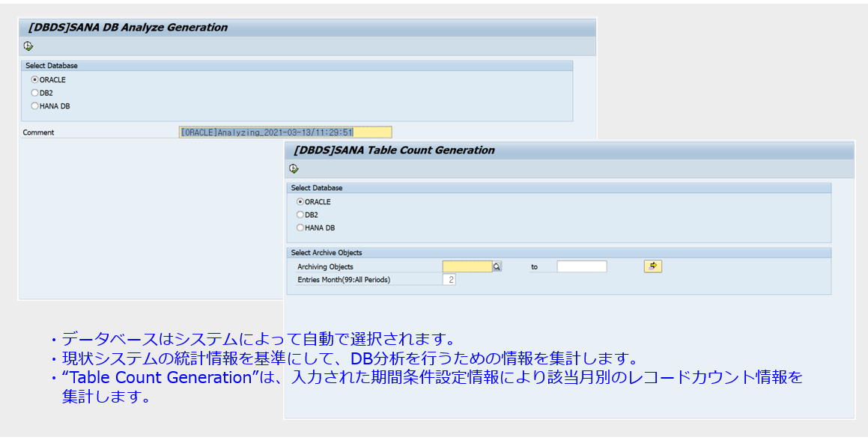Click '[DBDS]SANA Table Count Generation' title
The image size is (868, 440).
(394, 150)
